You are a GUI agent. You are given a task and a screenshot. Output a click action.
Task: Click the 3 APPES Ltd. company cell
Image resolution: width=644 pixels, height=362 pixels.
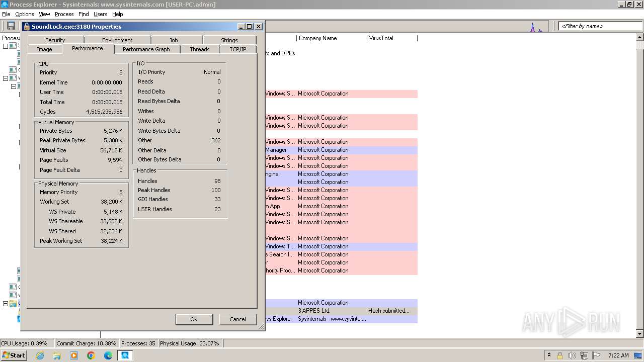pos(314,311)
